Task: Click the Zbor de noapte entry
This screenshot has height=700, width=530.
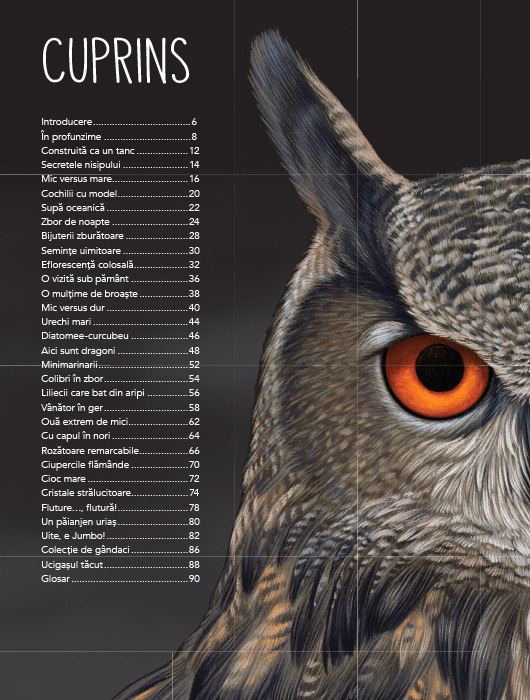Action: pyautogui.click(x=120, y=222)
